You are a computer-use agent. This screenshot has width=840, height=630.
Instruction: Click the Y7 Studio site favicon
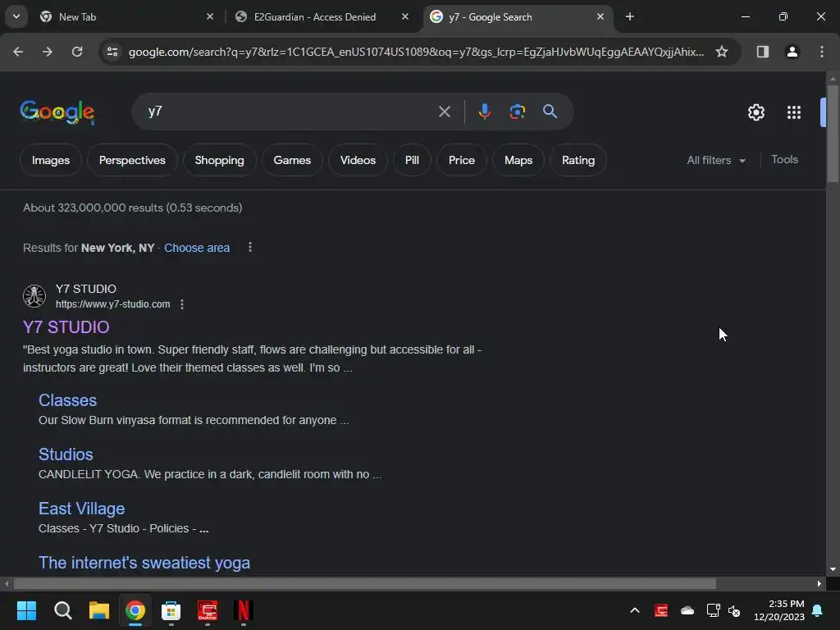[x=34, y=295]
